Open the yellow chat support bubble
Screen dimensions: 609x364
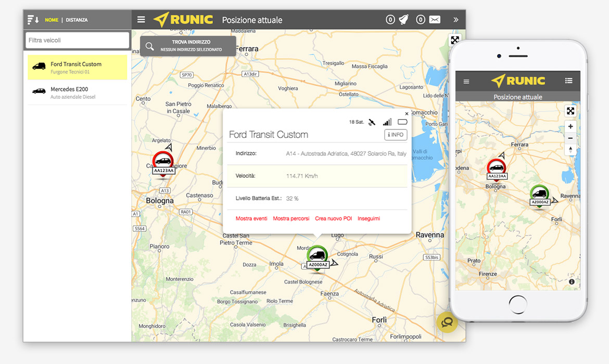pyautogui.click(x=447, y=322)
